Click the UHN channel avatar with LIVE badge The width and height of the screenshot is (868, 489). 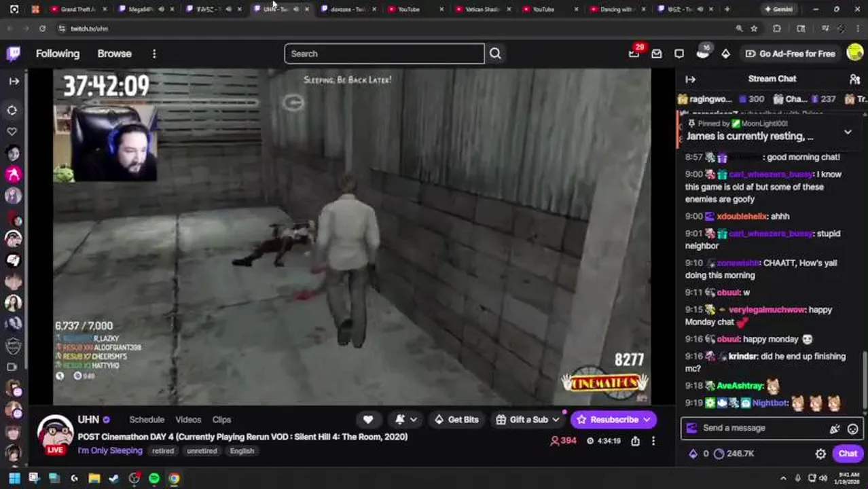tap(56, 435)
